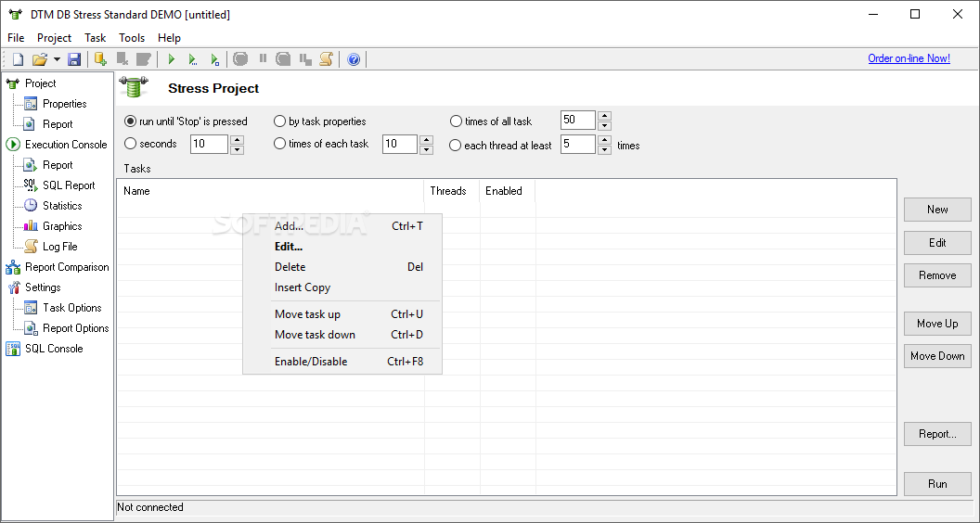Choose Enable/Disable in context menu
This screenshot has height=523, width=980.
tap(342, 361)
